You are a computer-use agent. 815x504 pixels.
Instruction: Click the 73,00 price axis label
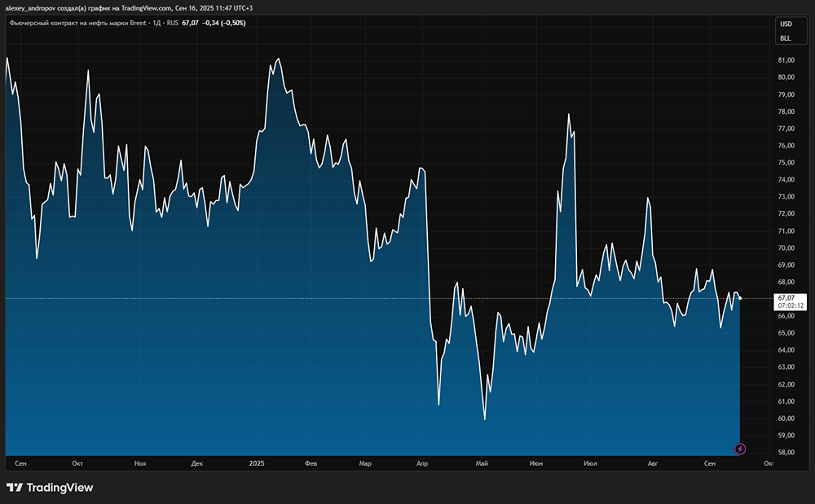(786, 197)
